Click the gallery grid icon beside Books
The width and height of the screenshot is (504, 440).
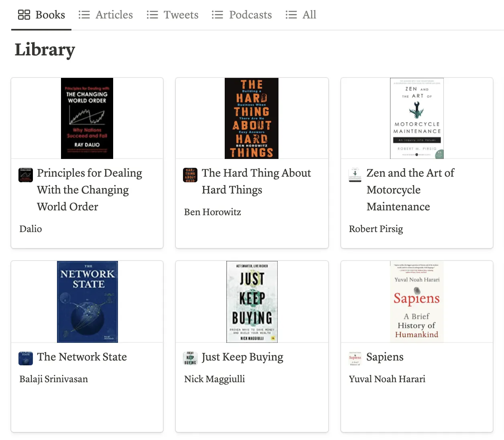point(24,15)
